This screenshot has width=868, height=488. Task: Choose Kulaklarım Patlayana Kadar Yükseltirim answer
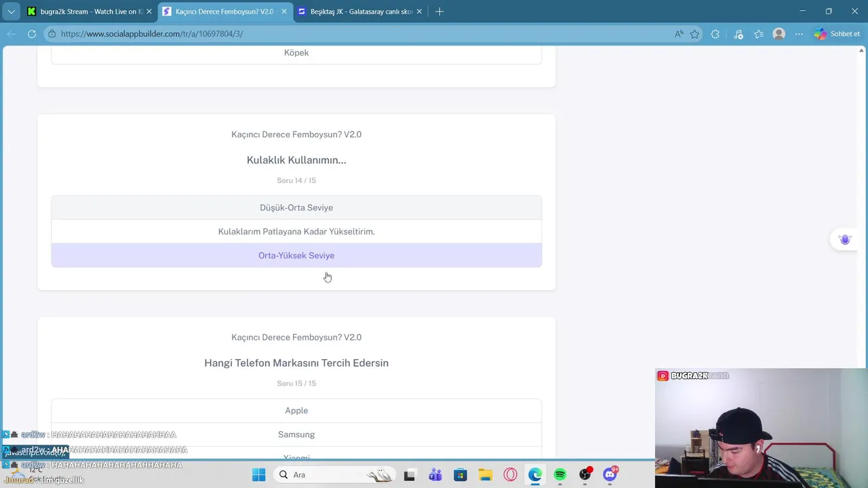296,232
